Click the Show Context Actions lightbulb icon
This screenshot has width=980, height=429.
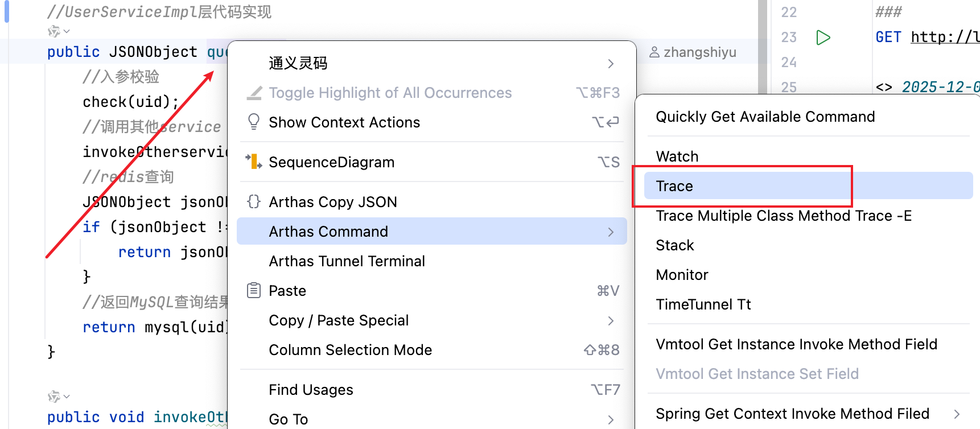[254, 122]
